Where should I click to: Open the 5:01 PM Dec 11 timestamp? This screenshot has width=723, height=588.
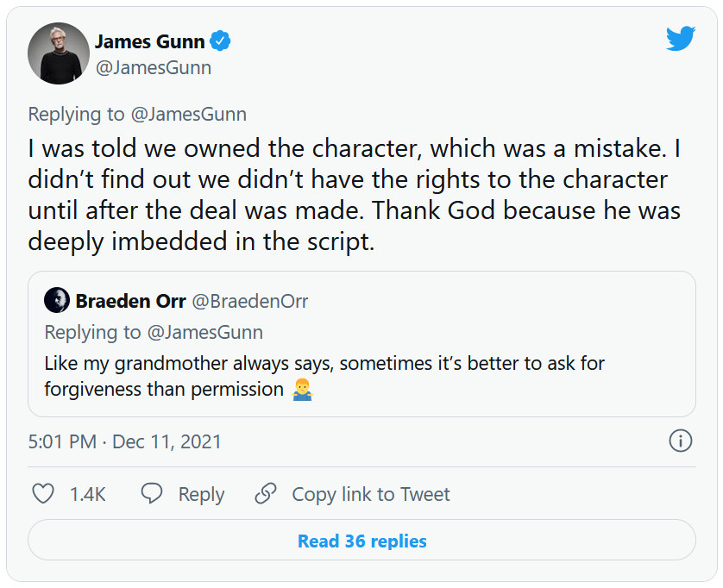click(125, 441)
